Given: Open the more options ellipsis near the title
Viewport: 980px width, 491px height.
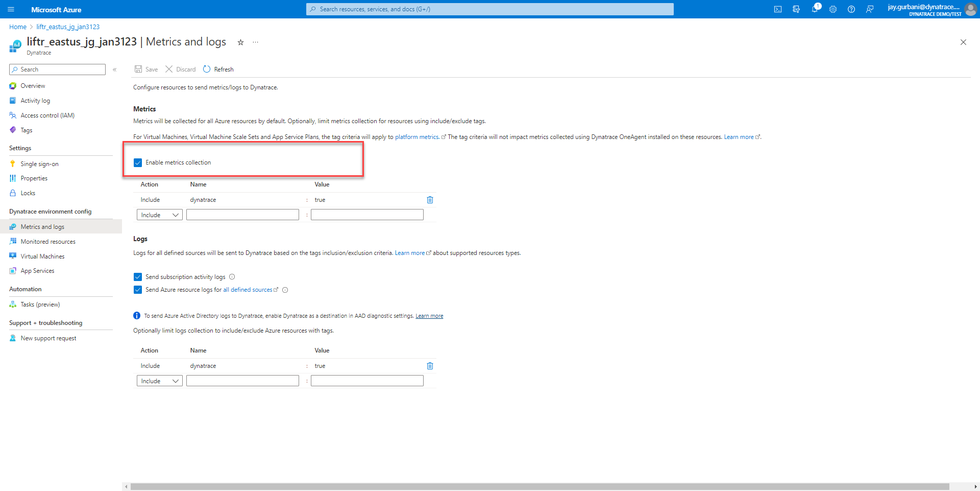Looking at the screenshot, I should pyautogui.click(x=256, y=42).
